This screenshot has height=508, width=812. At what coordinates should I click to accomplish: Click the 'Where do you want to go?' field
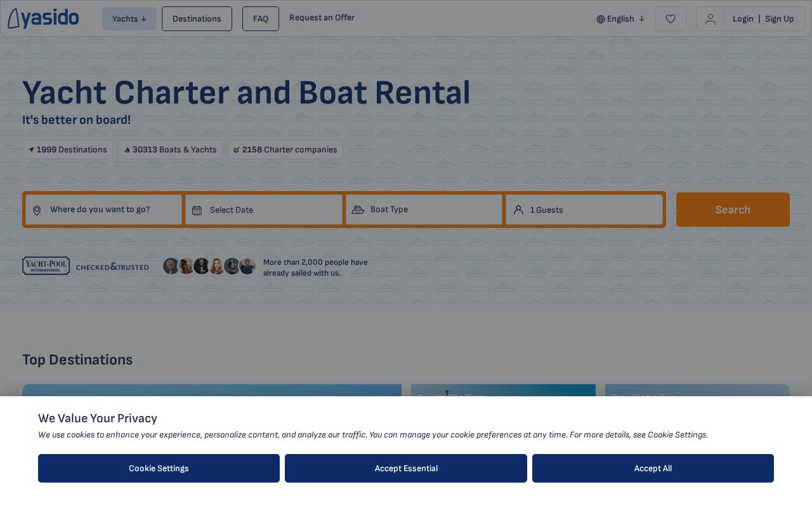pos(104,210)
